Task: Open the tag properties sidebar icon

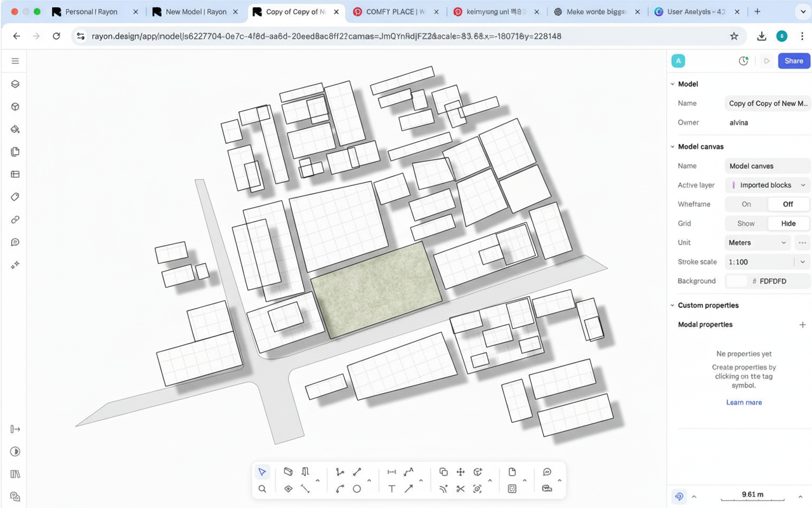Action: tap(15, 197)
